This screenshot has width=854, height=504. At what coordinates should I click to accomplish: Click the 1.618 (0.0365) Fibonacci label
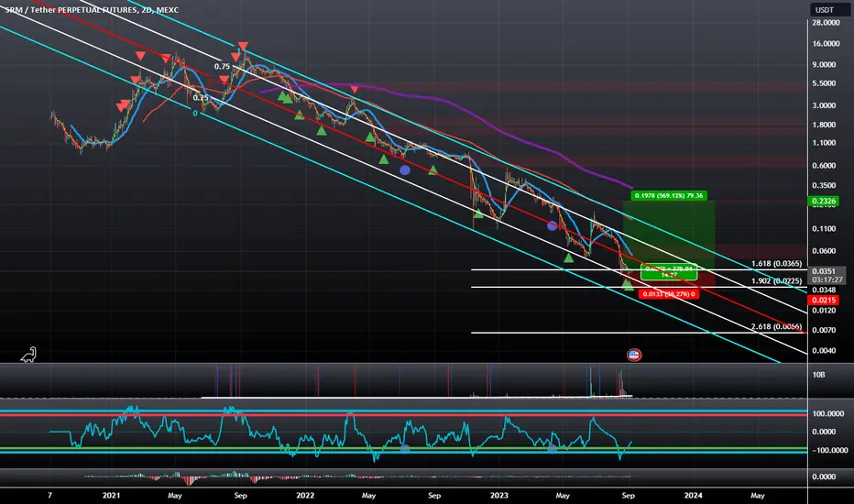click(x=776, y=263)
